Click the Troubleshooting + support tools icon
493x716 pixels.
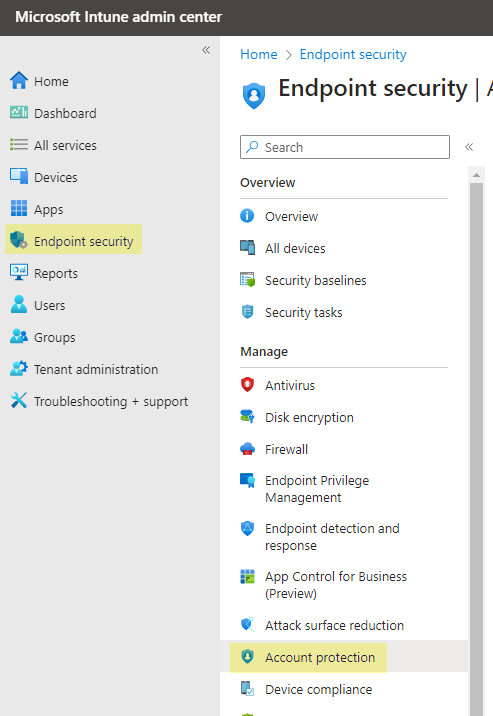click(19, 400)
